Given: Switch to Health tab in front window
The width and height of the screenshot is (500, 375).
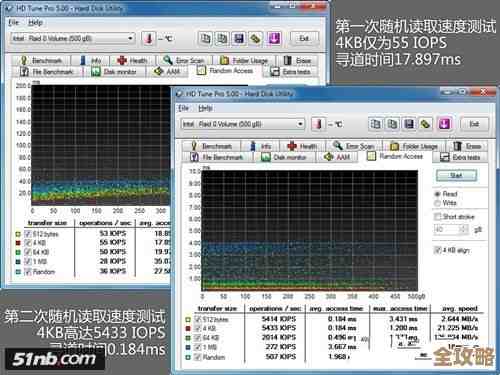Looking at the screenshot, I should pyautogui.click(x=302, y=146).
